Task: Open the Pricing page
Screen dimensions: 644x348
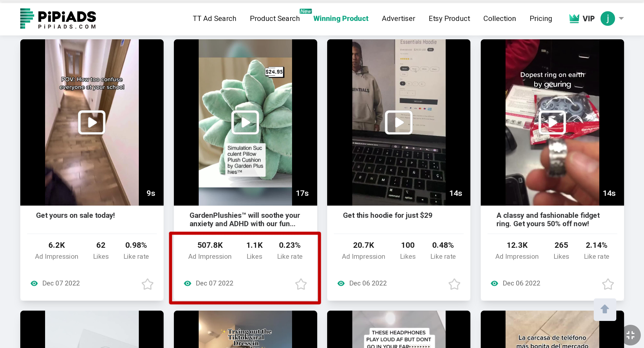Action: coord(540,18)
